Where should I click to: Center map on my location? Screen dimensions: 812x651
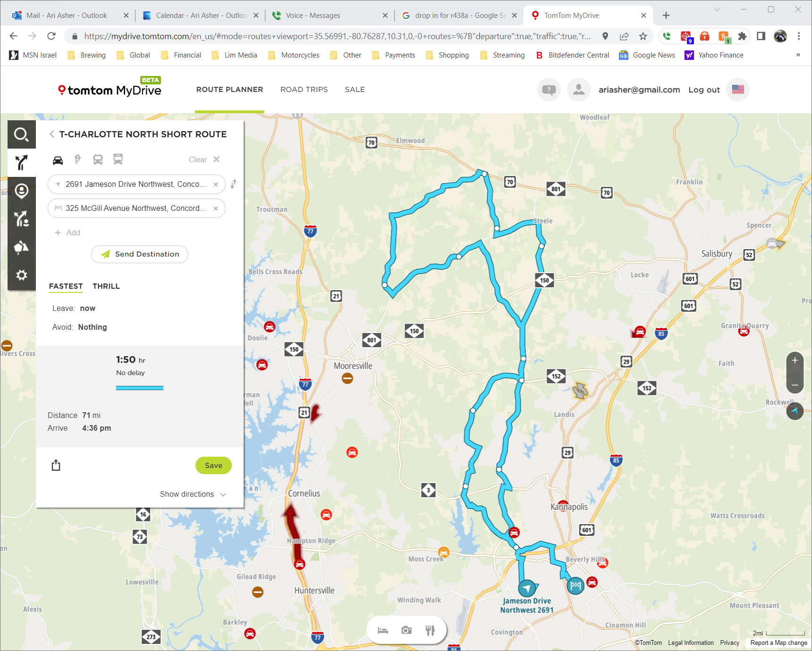795,411
